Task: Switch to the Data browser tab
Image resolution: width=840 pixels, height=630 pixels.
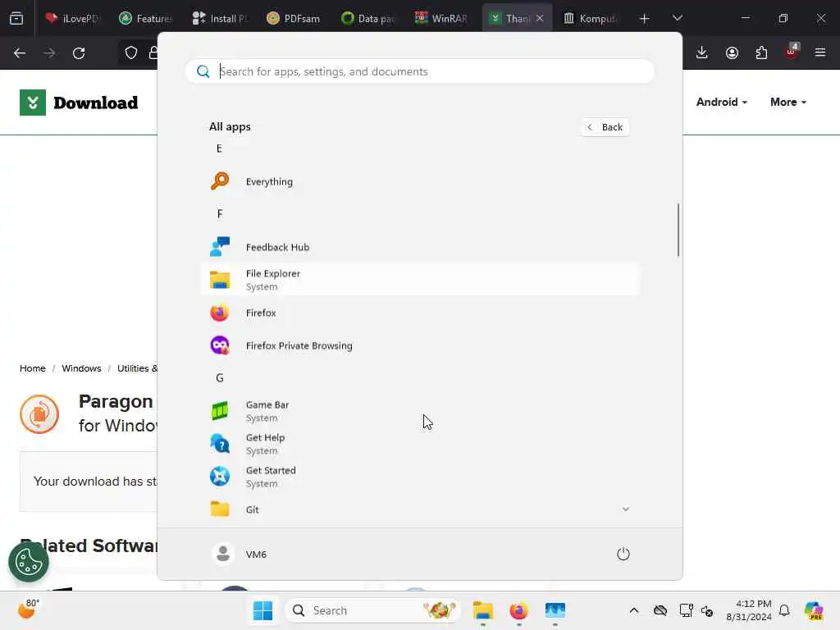Action: pyautogui.click(x=367, y=19)
